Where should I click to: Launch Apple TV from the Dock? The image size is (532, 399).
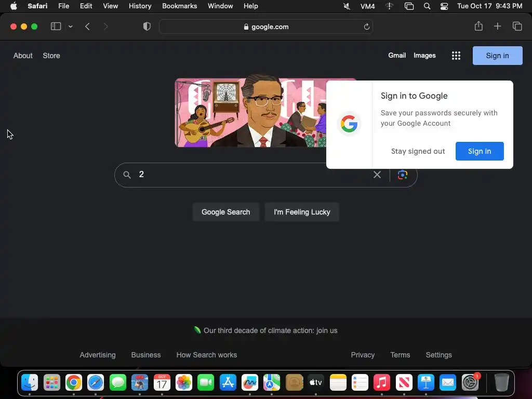[x=316, y=383]
